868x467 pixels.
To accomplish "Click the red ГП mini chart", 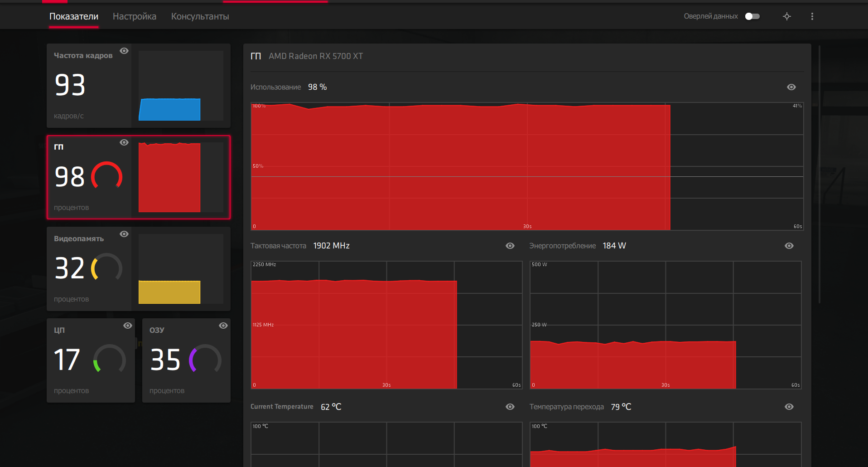I will 181,177.
